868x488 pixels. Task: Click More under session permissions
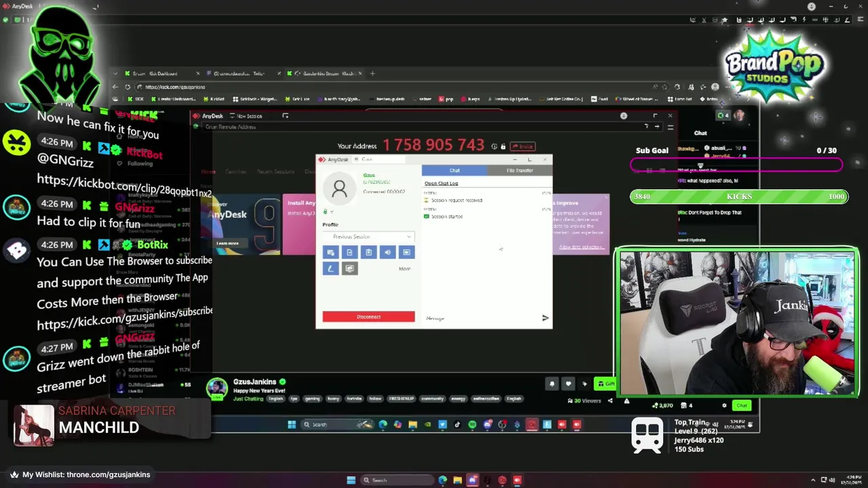tap(404, 269)
